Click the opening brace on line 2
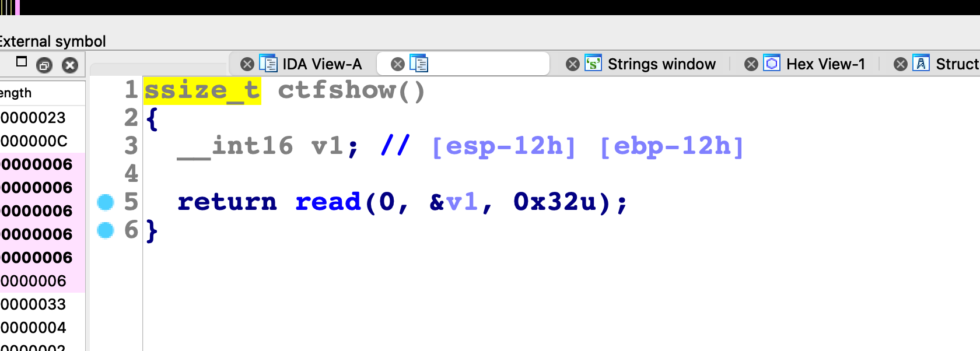This screenshot has height=351, width=980. point(152,119)
